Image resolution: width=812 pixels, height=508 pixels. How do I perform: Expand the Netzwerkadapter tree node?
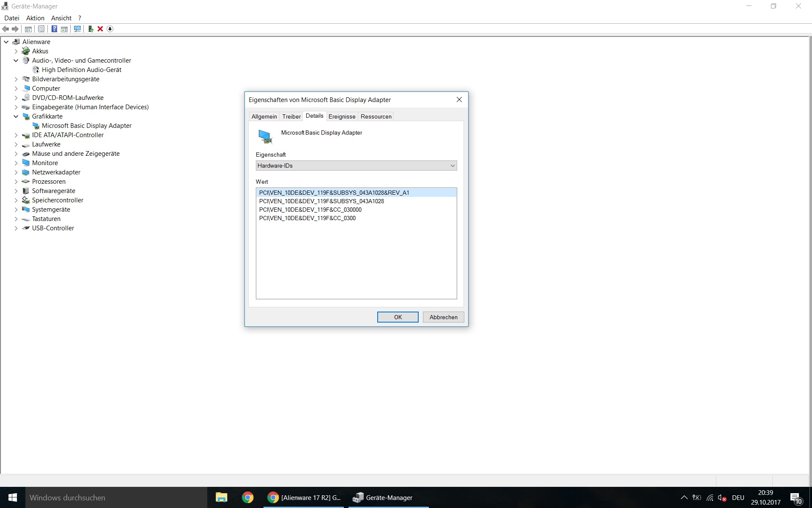(16, 172)
